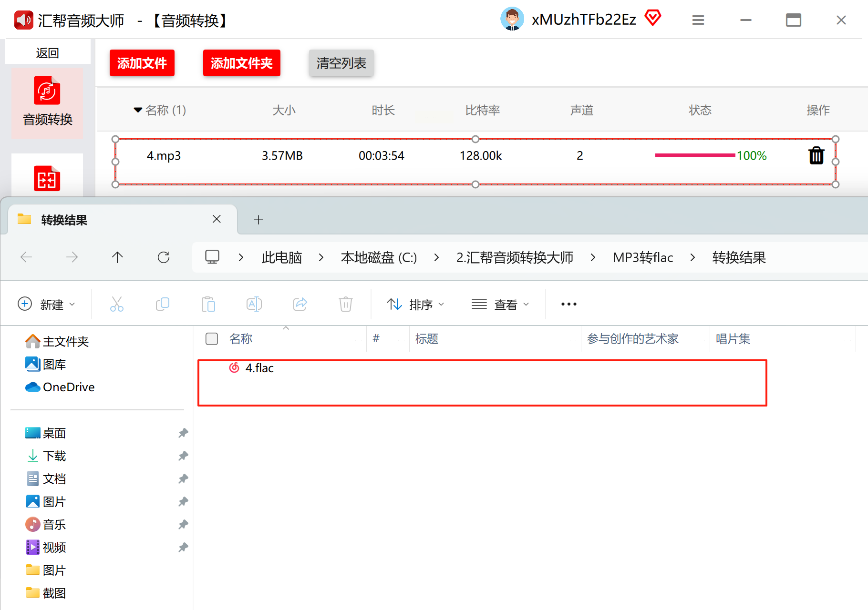
Task: Click the red VIP diamond badge
Action: click(x=653, y=18)
